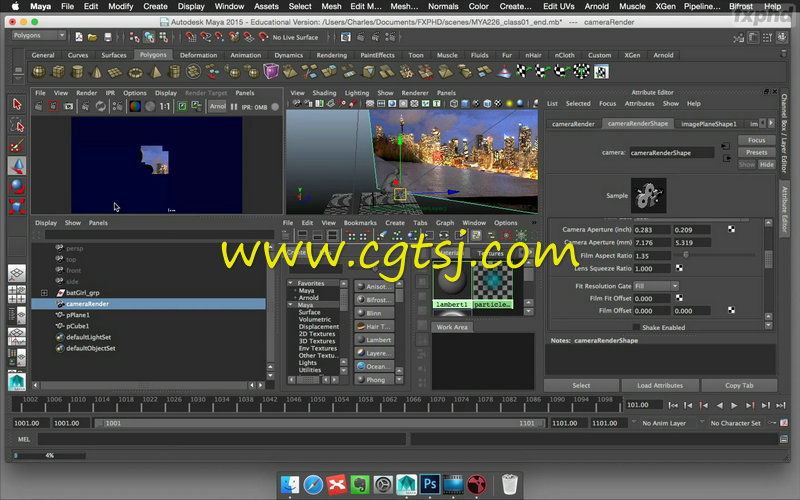
Task: Toggle Film Offset map checker button
Action: pos(732,310)
